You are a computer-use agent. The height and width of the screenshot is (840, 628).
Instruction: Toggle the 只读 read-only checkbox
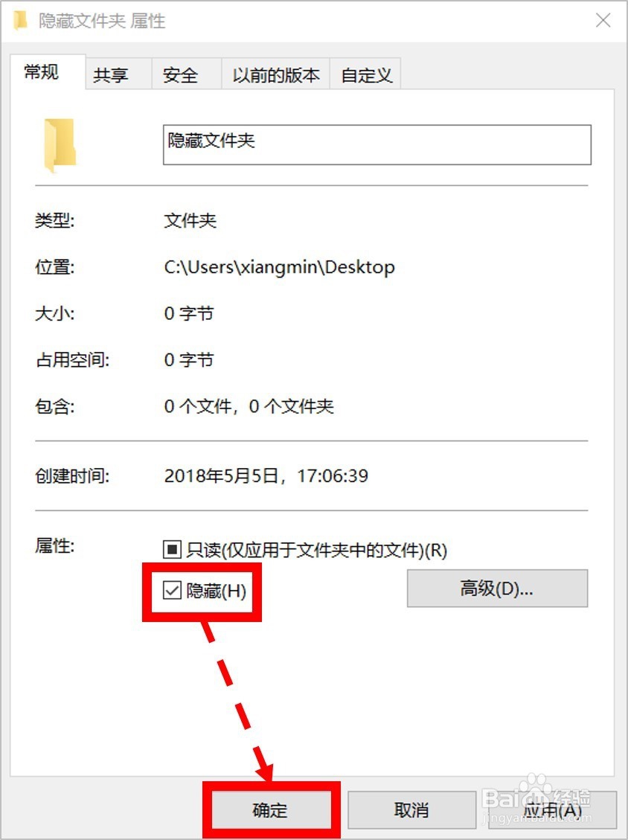coord(172,550)
